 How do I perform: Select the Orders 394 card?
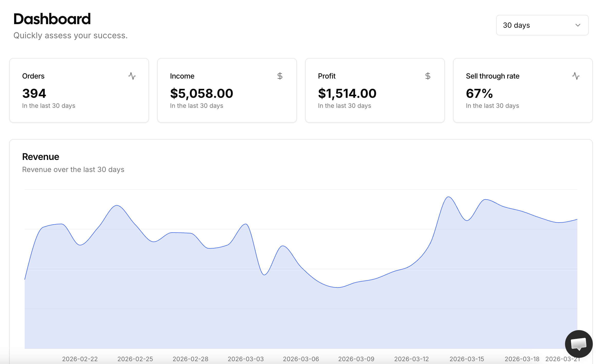pyautogui.click(x=79, y=90)
